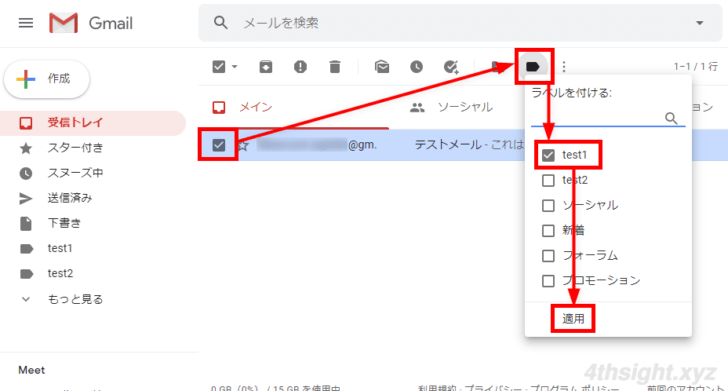Viewport: 728px width, 391px height.
Task: Report spam with exclamation icon
Action: [x=300, y=67]
